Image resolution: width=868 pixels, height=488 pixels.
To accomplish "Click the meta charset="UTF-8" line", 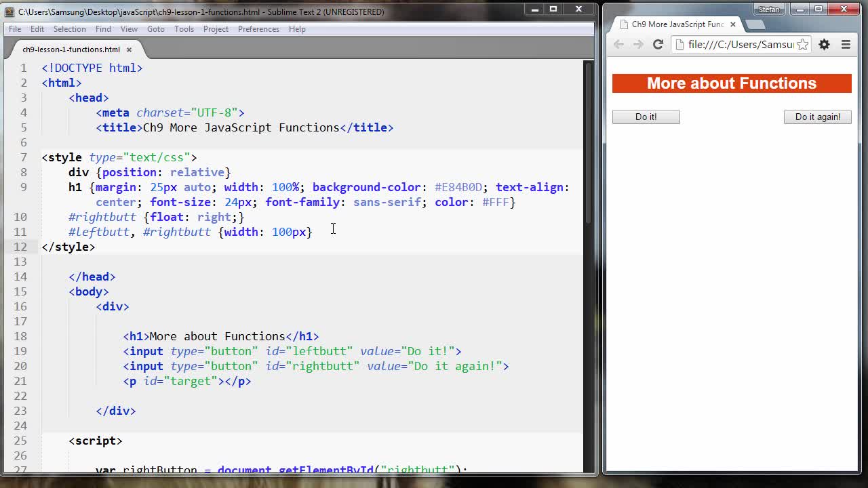I will coord(170,113).
